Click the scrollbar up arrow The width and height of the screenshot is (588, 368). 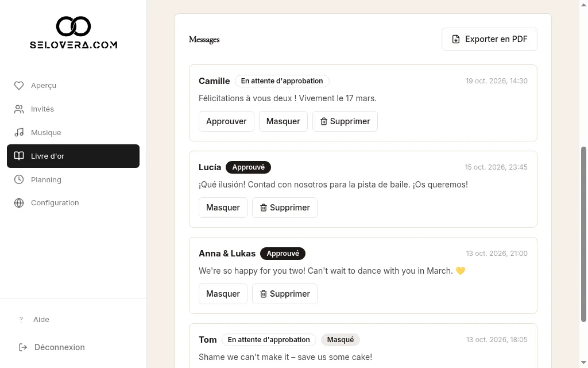[583, 5]
